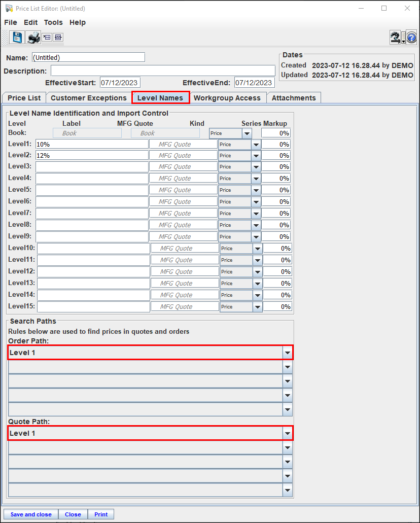This screenshot has width=420, height=523.
Task: Click the Level4 MFG Quote field
Action: pyautogui.click(x=184, y=178)
